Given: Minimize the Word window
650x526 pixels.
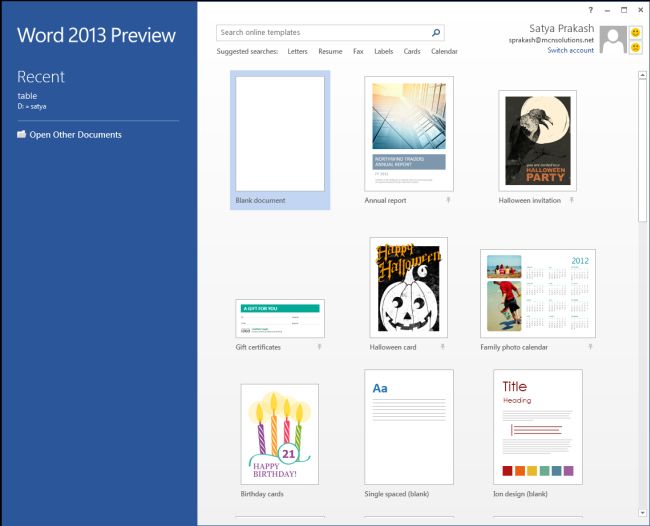Looking at the screenshot, I should tap(607, 10).
